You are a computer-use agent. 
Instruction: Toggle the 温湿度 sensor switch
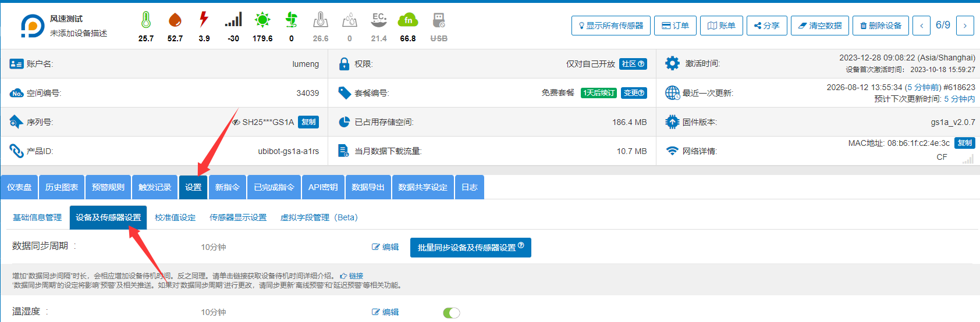(452, 313)
